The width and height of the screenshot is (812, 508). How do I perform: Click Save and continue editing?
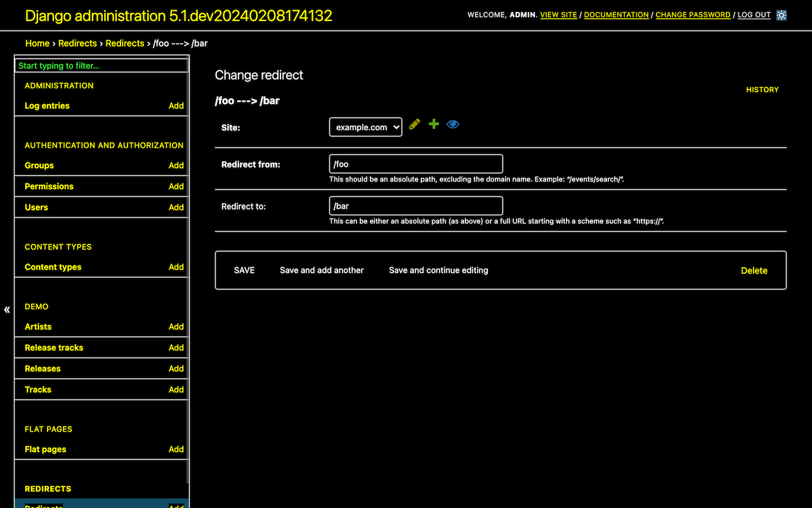tap(438, 270)
